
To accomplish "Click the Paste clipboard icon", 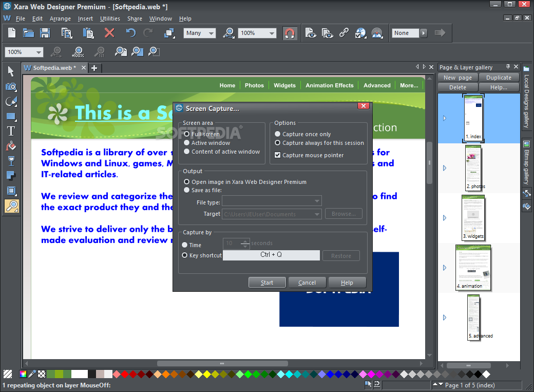I will coord(88,33).
